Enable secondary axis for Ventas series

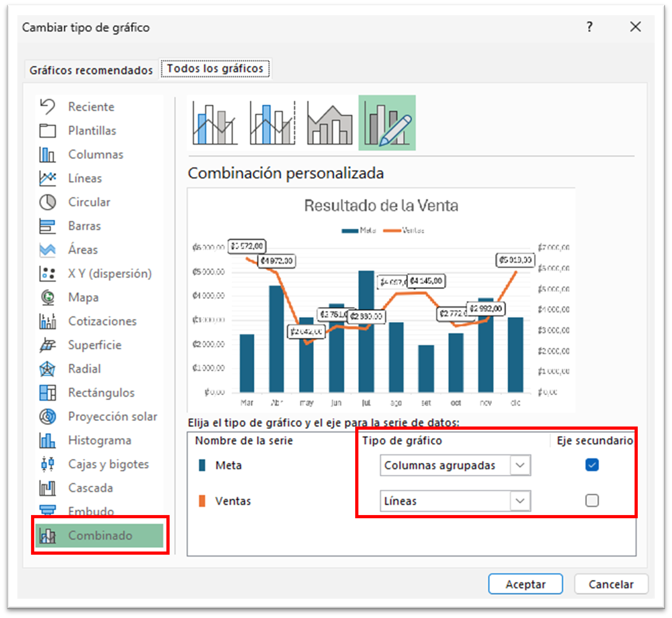(592, 501)
